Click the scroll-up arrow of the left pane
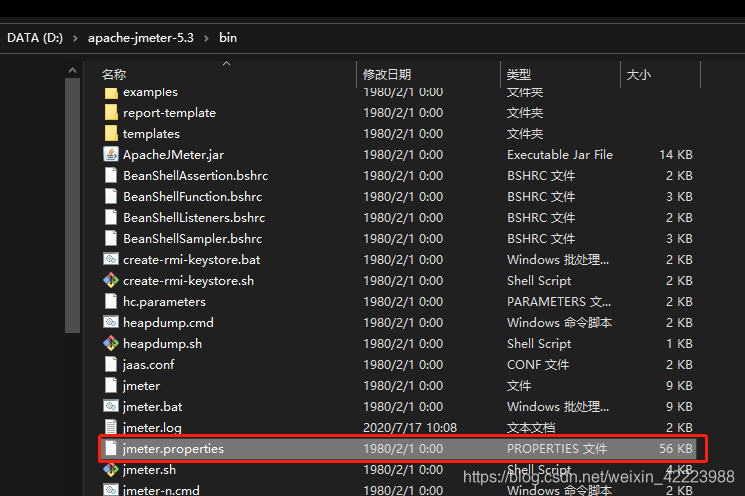 (x=72, y=70)
